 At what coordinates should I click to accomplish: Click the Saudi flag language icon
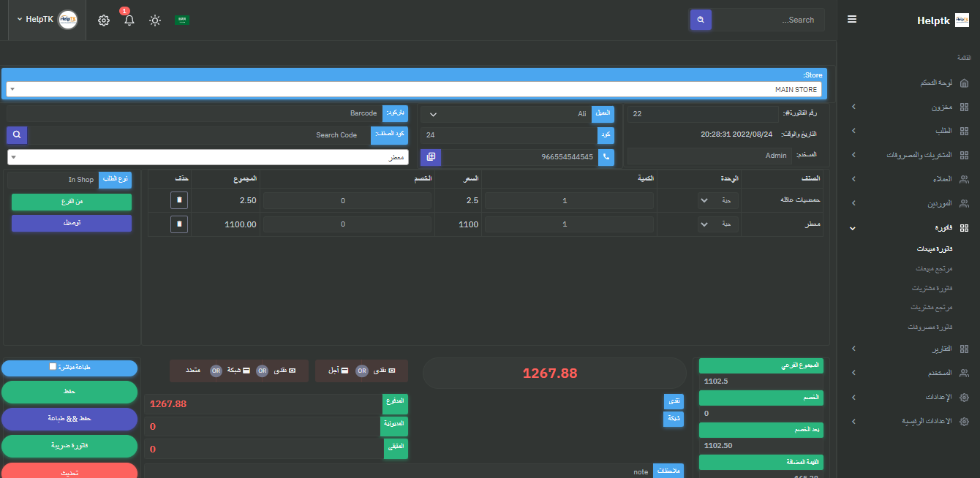tap(182, 20)
